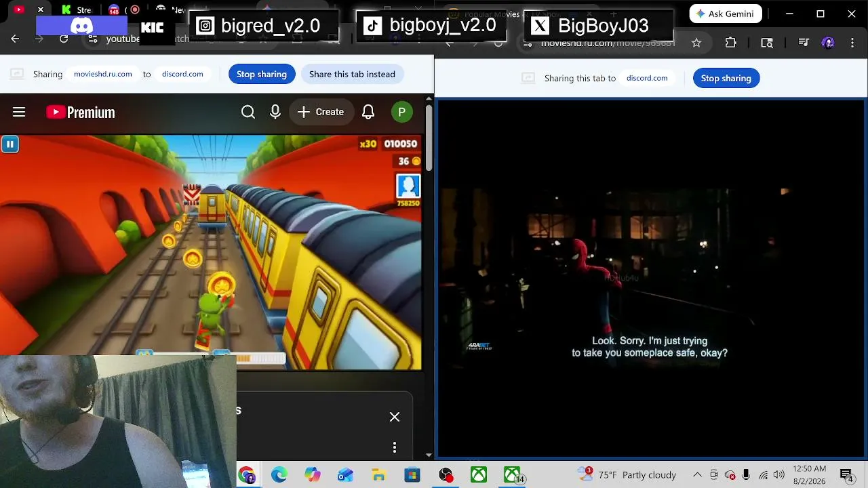868x488 pixels.
Task: Pause the Subway Surfers game
Action: click(x=9, y=144)
